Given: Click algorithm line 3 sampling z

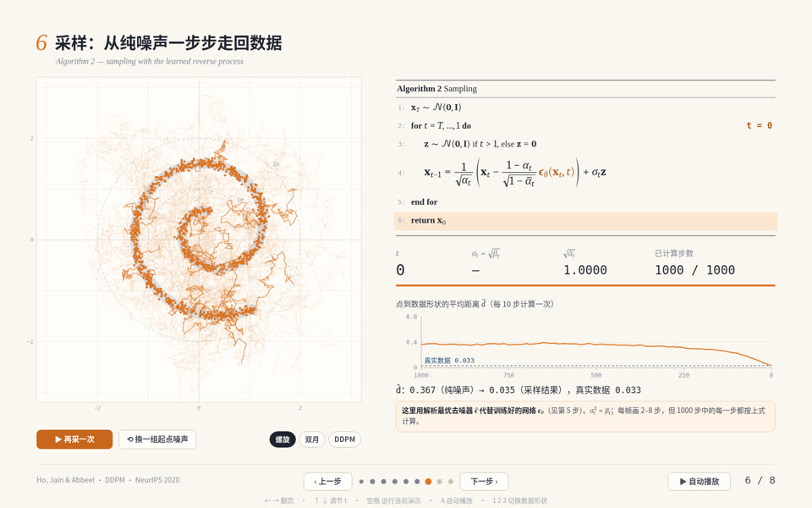Looking at the screenshot, I should pyautogui.click(x=585, y=144).
